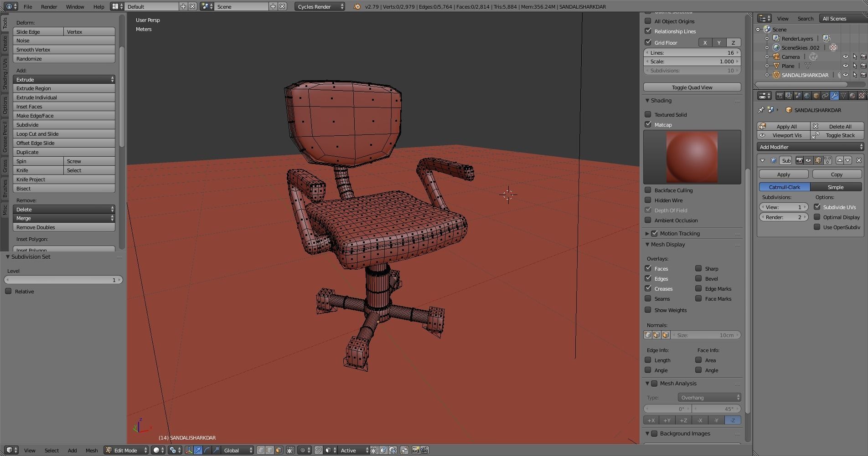Enable Backface Culling checkbox
This screenshot has height=456, width=868.
(x=648, y=190)
